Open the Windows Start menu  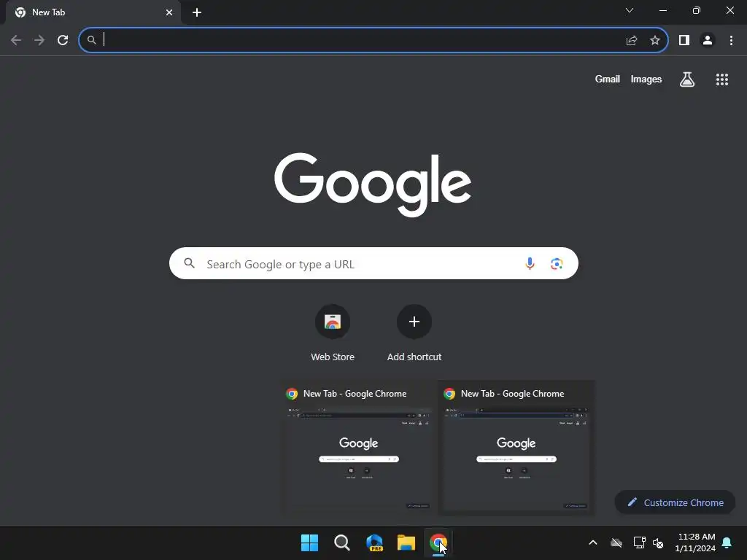(309, 542)
